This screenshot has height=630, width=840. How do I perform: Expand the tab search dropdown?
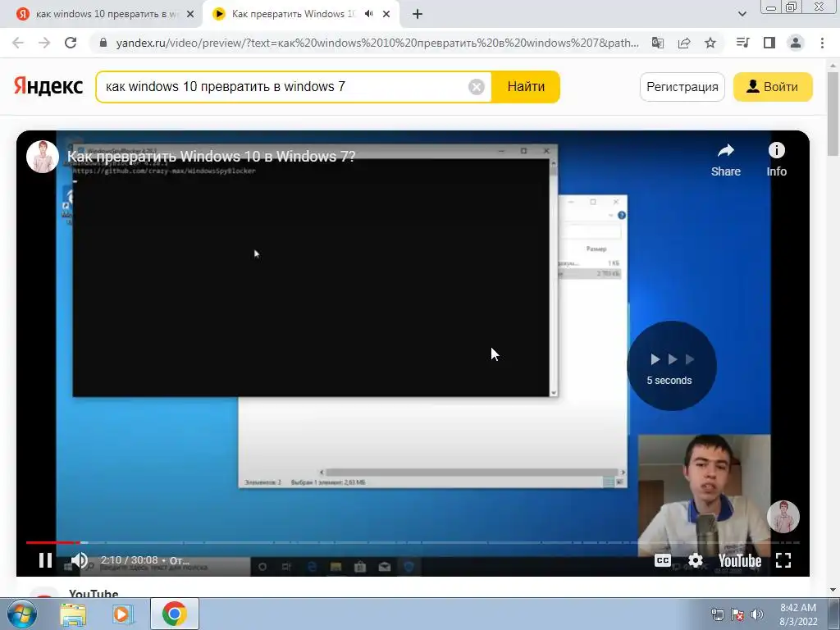pos(742,14)
